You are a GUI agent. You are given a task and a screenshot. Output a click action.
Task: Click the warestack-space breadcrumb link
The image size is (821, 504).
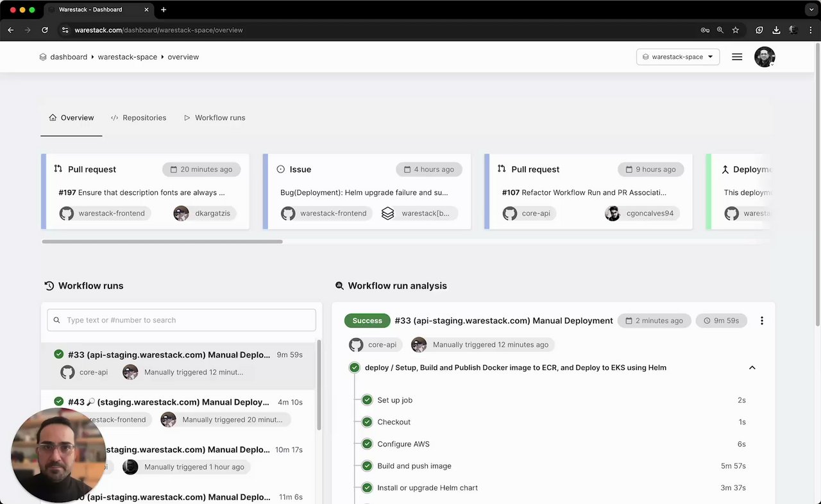pos(128,57)
